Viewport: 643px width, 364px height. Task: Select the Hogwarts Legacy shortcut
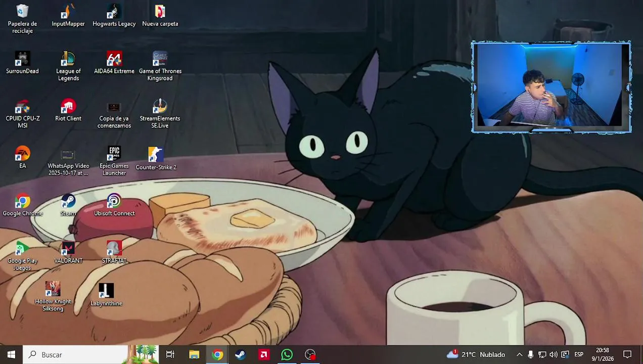point(114,15)
